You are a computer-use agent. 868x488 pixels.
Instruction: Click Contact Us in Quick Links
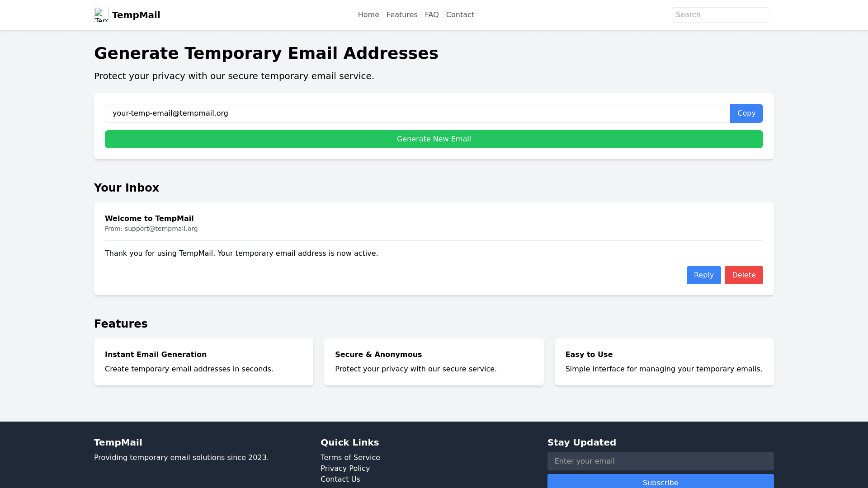point(340,479)
